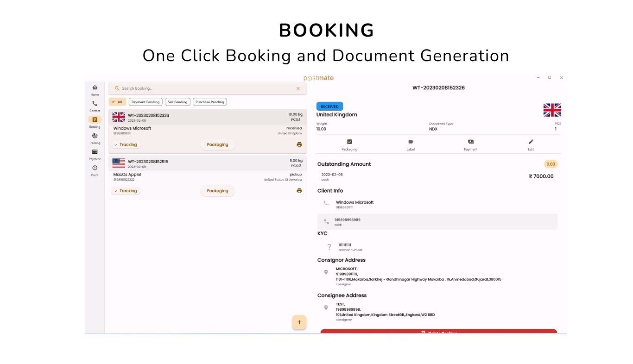Click Tracking chip on MacOs Apple1 booking
This screenshot has width=633, height=364.
coord(126,191)
